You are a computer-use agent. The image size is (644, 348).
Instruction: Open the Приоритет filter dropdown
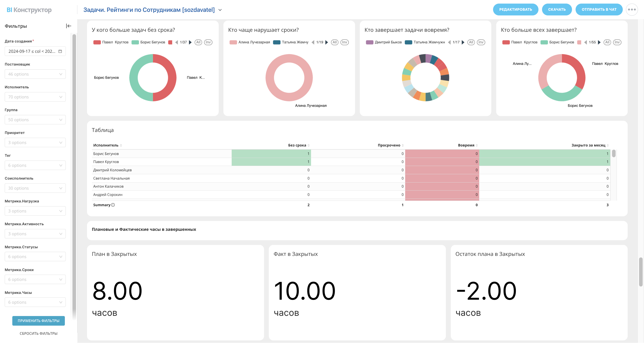pos(35,142)
